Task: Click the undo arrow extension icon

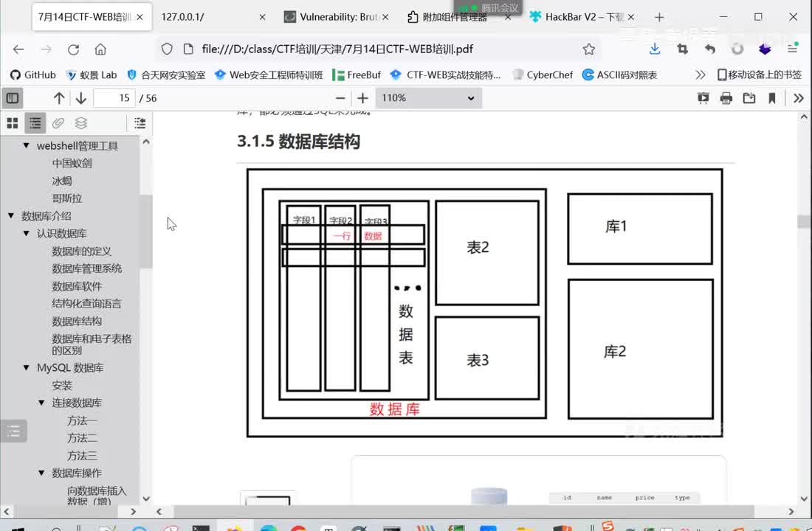Action: [x=709, y=49]
